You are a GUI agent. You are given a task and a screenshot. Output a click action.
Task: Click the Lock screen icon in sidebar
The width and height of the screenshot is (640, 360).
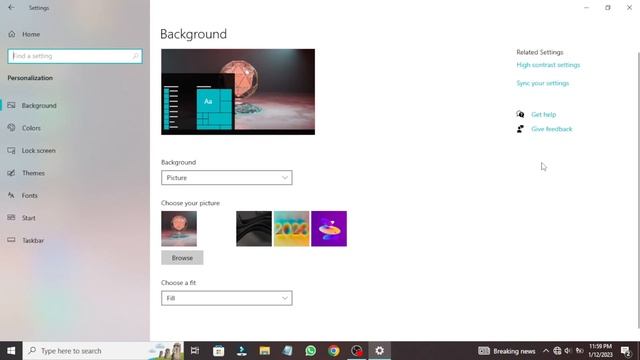click(x=11, y=150)
